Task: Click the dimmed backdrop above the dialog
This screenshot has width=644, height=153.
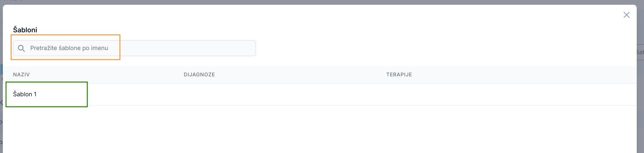Action: tap(316, 2)
